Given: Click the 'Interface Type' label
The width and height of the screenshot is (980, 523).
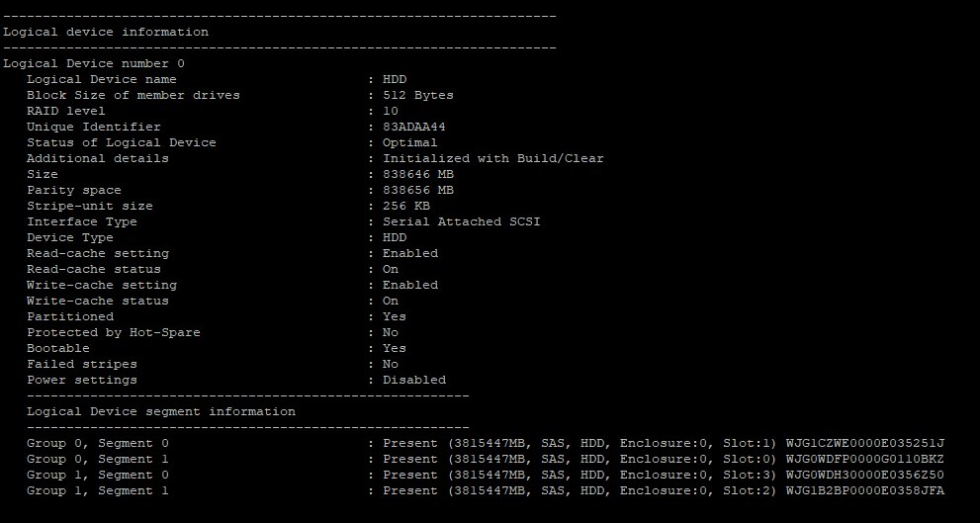Looking at the screenshot, I should point(82,221).
